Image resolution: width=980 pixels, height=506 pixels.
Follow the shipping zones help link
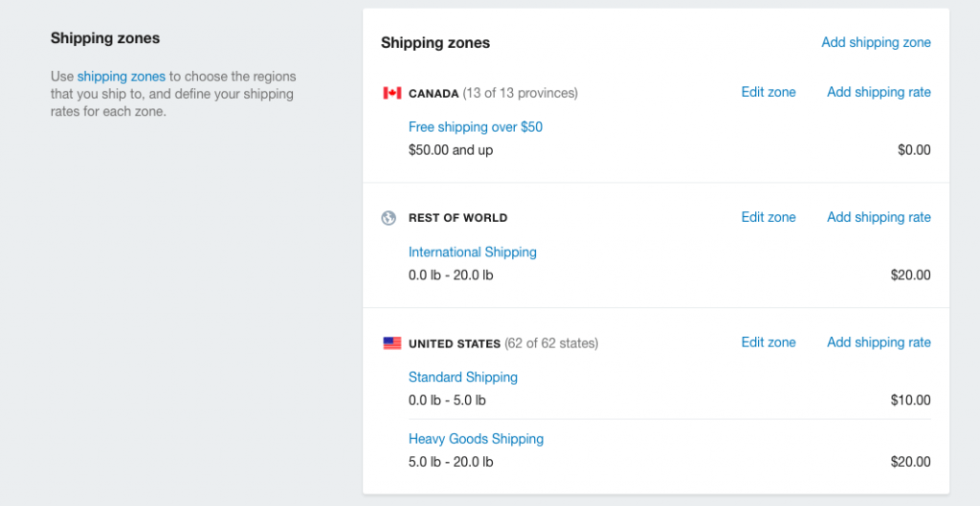(122, 77)
